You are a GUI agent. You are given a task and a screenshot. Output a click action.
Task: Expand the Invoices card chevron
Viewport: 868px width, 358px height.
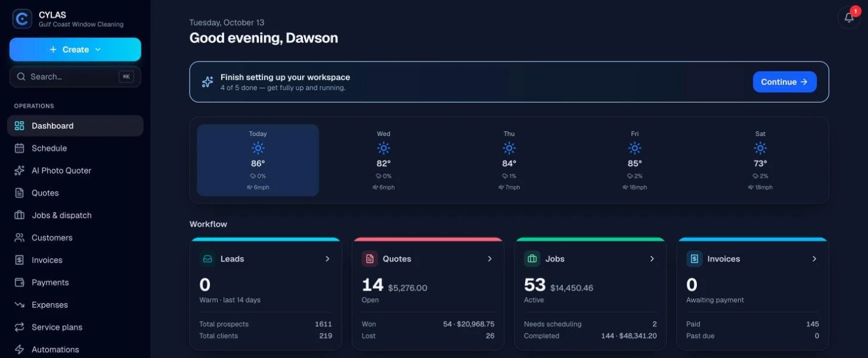(814, 259)
